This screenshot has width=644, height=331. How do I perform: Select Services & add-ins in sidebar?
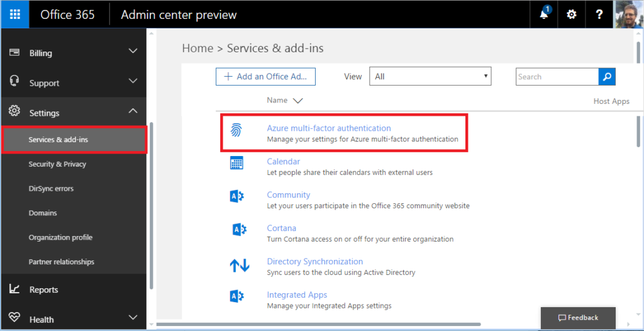click(x=74, y=140)
